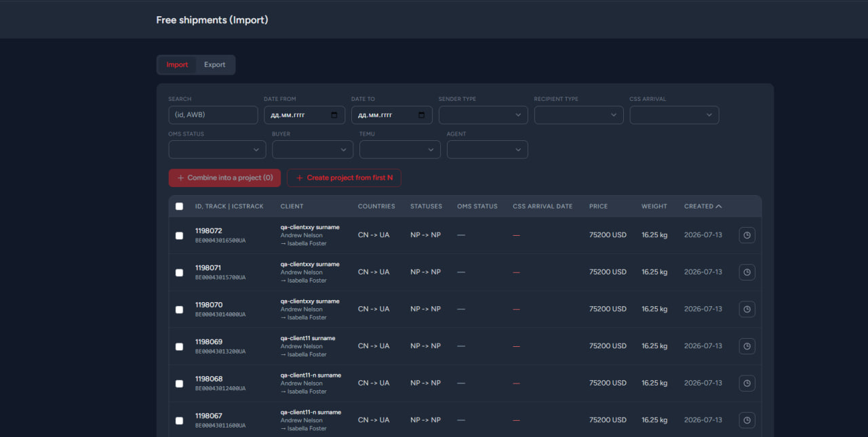Open the Temu dropdown
The height and width of the screenshot is (437, 868).
click(x=400, y=150)
